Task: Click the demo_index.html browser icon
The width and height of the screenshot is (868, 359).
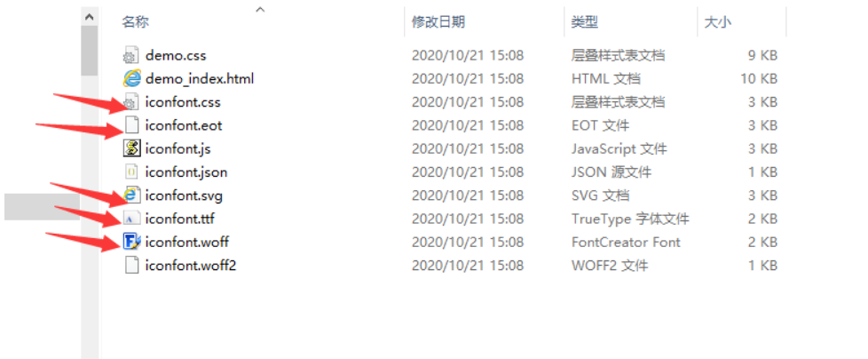Action: point(131,79)
